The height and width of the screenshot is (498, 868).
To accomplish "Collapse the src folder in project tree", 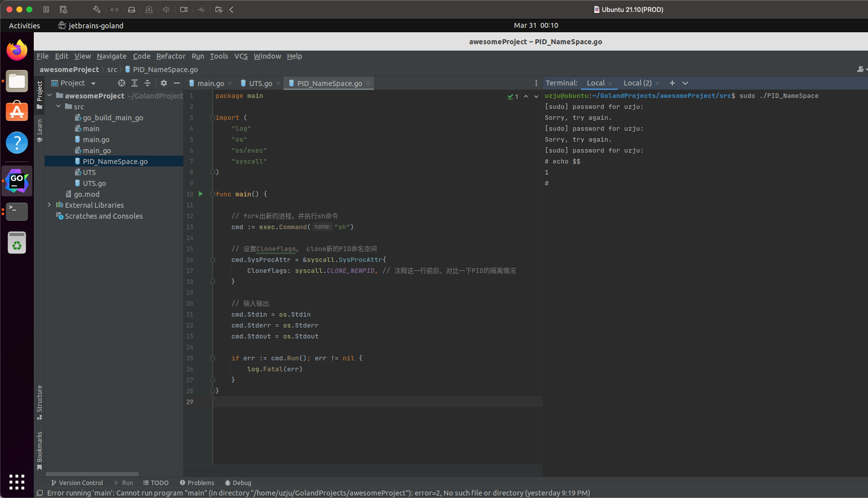I will [59, 106].
